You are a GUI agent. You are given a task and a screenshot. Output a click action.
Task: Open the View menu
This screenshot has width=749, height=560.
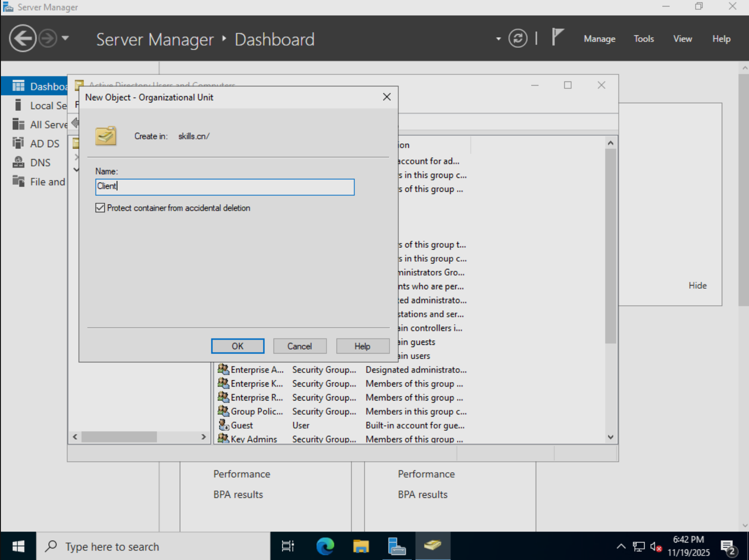point(682,39)
